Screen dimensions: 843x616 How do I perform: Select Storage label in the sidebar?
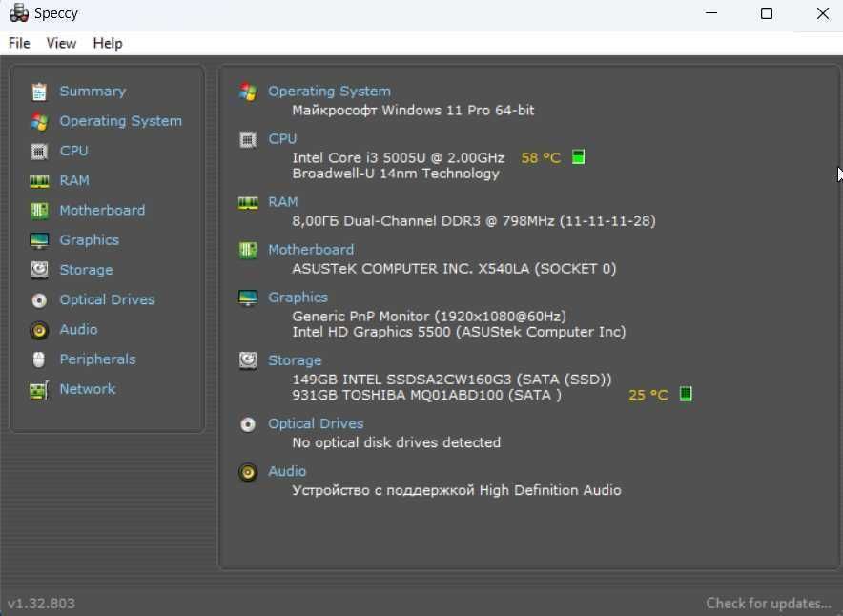click(86, 270)
